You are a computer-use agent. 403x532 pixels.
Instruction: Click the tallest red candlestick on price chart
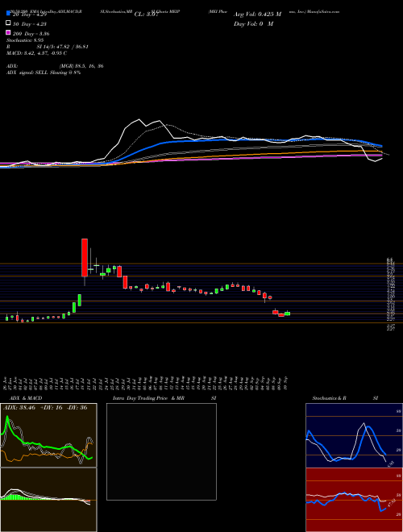pyautogui.click(x=85, y=257)
